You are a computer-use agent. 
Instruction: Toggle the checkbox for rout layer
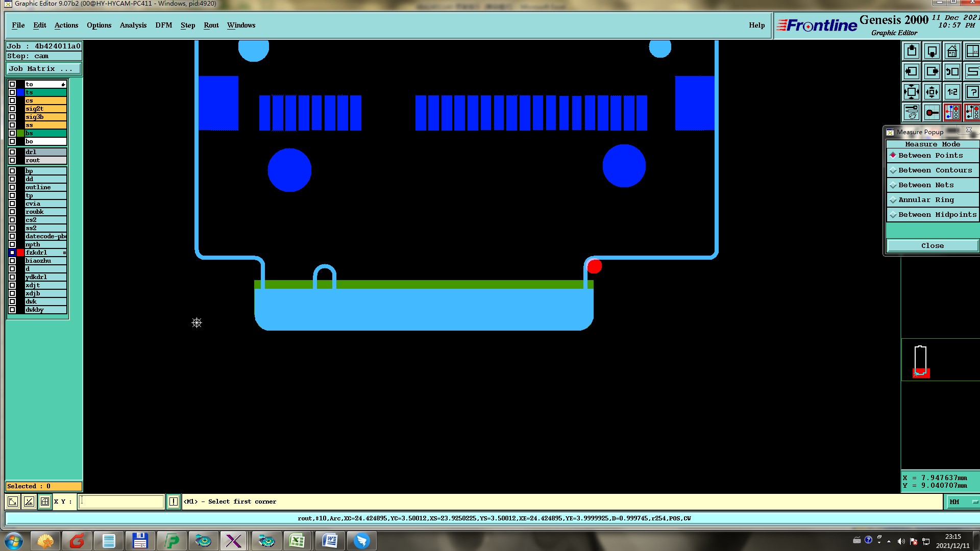pyautogui.click(x=12, y=160)
